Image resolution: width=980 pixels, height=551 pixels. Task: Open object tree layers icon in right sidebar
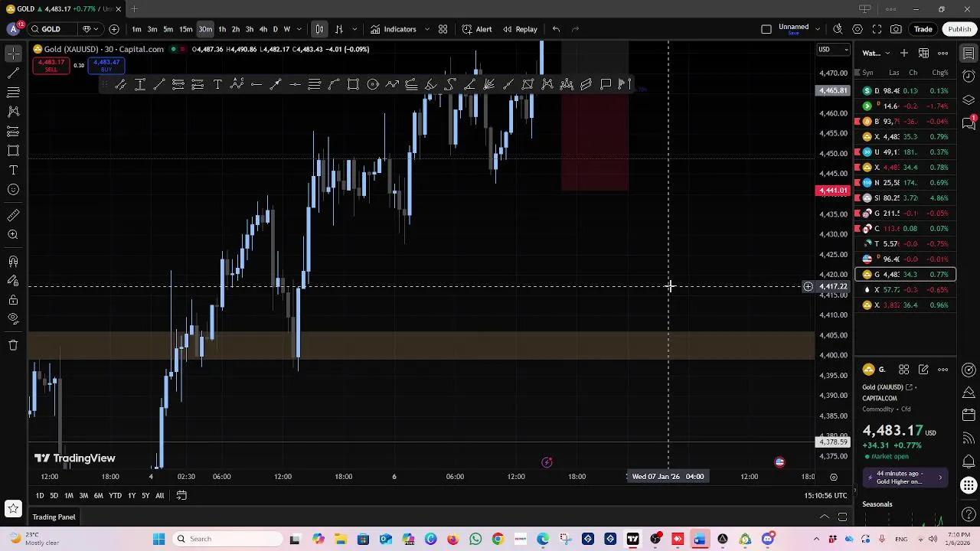(x=969, y=99)
